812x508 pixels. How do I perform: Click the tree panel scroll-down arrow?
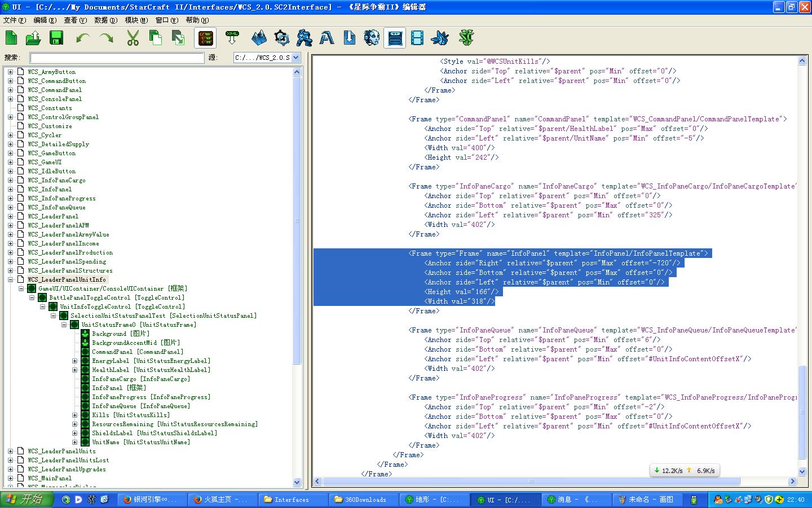(297, 483)
